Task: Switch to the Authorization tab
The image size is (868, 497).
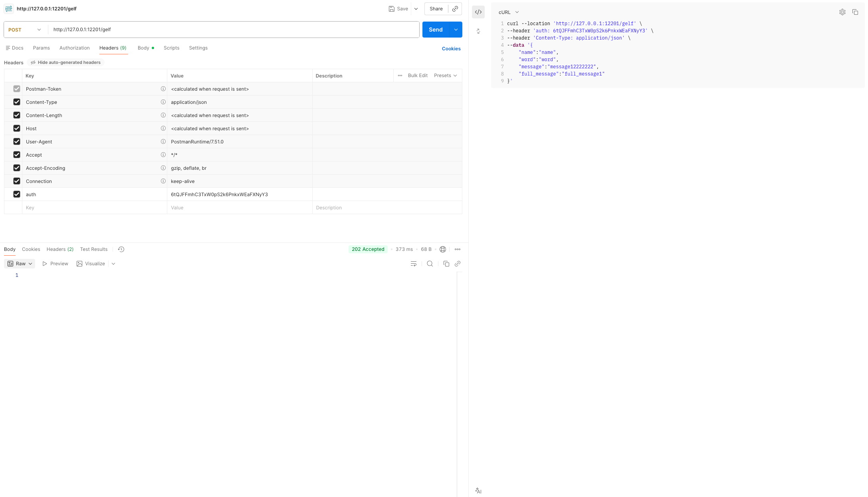Action: [x=74, y=48]
